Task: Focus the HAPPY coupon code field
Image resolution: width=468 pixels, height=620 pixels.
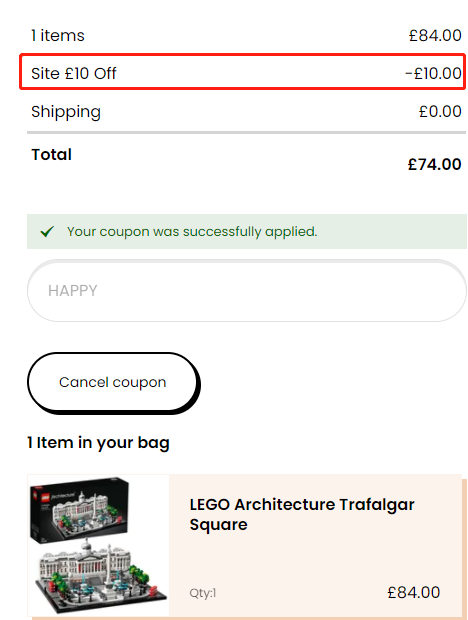Action: coord(247,291)
